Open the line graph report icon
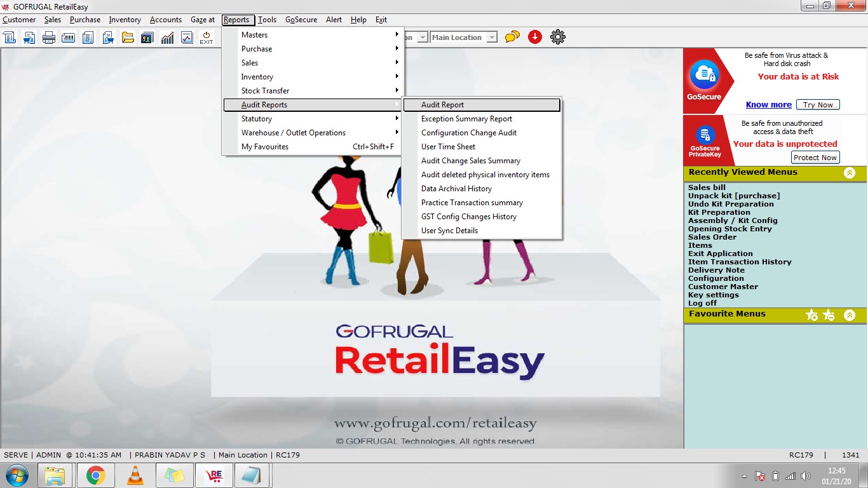The height and width of the screenshot is (488, 868). (x=187, y=37)
